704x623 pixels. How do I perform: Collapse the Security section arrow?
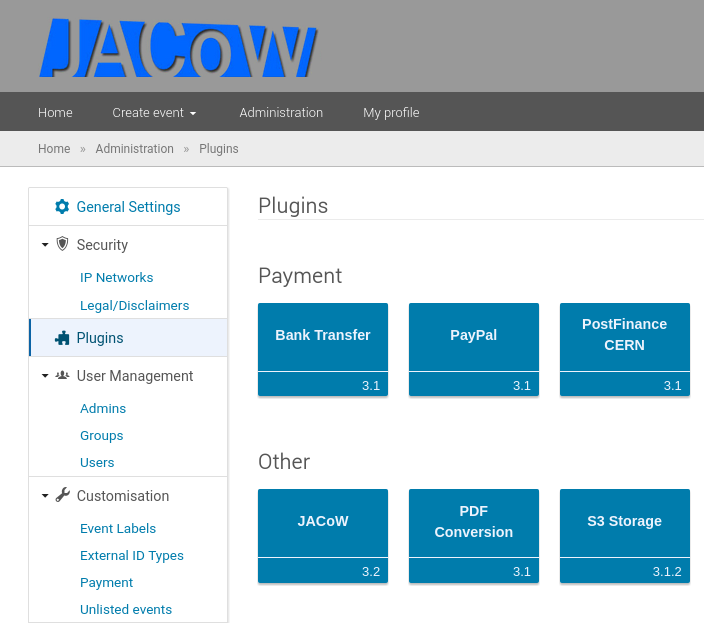click(x=45, y=245)
